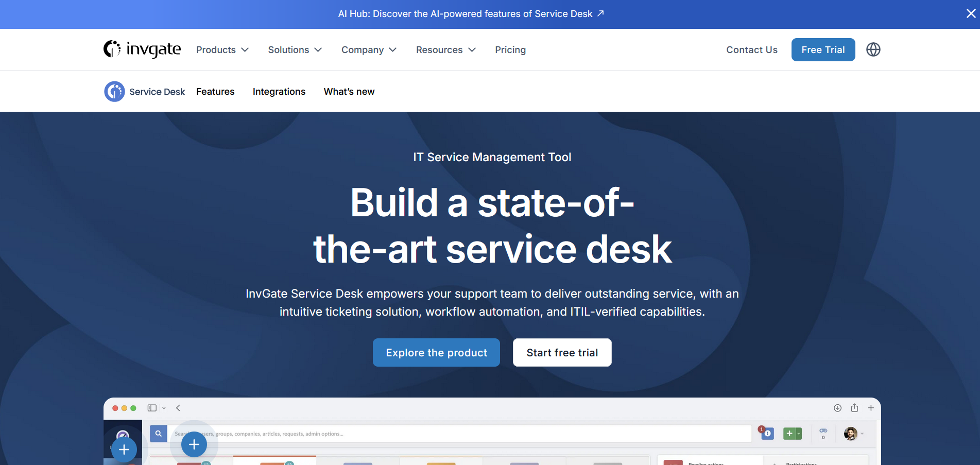Click the mockup share icon
The width and height of the screenshot is (980, 465).
[854, 408]
